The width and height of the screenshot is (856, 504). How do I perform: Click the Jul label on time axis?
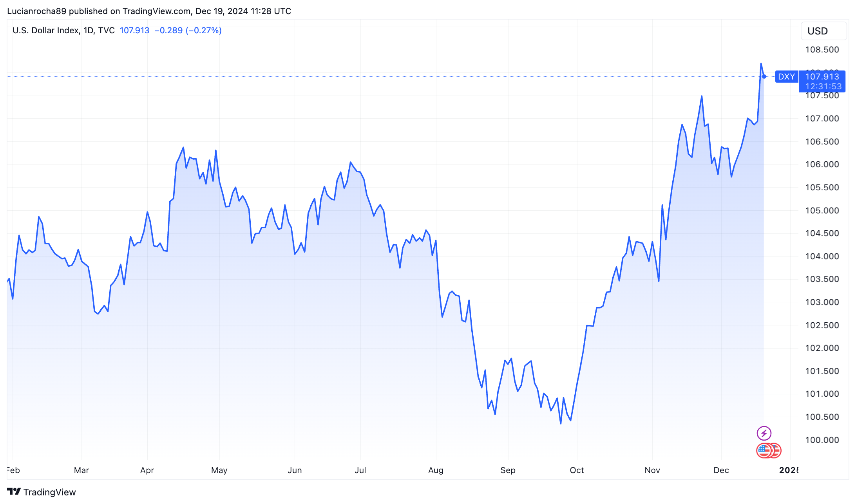(x=360, y=470)
